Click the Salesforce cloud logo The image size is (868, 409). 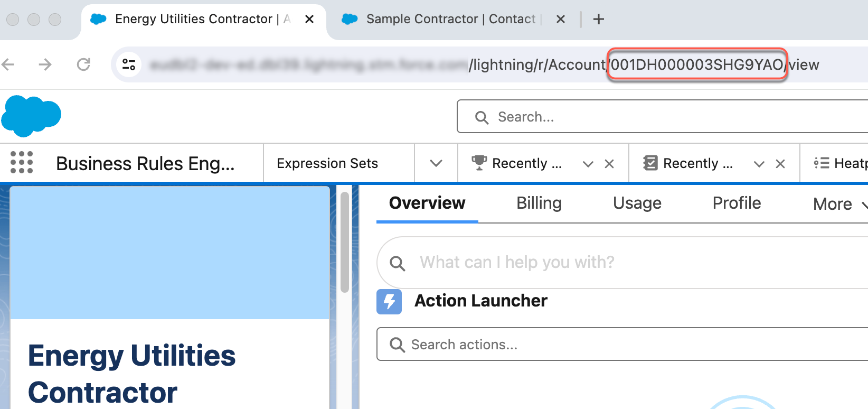pos(31,116)
